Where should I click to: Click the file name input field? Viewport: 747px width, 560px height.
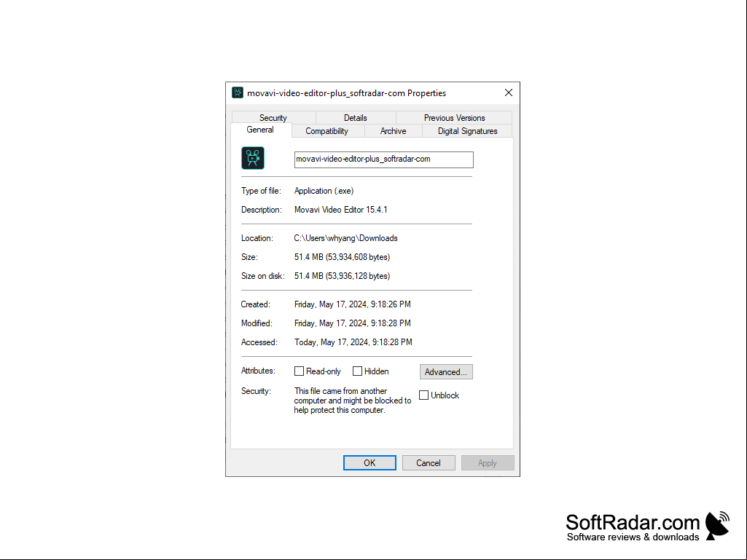[384, 159]
